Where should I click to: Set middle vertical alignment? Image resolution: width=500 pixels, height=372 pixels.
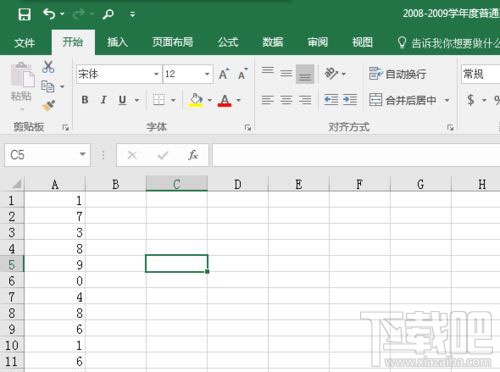click(x=286, y=73)
